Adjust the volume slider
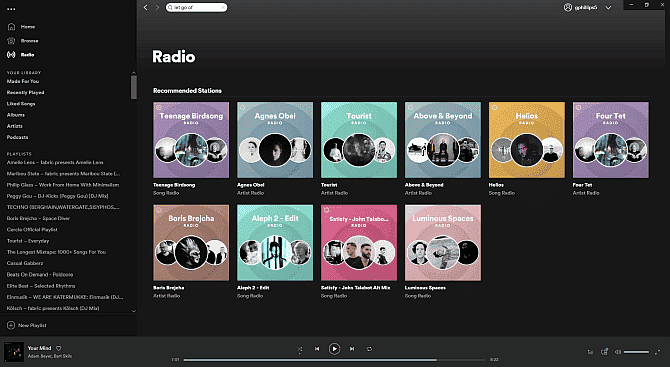 point(636,352)
